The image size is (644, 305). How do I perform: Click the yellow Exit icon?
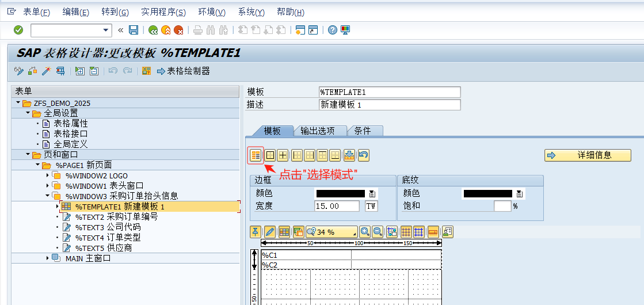166,30
